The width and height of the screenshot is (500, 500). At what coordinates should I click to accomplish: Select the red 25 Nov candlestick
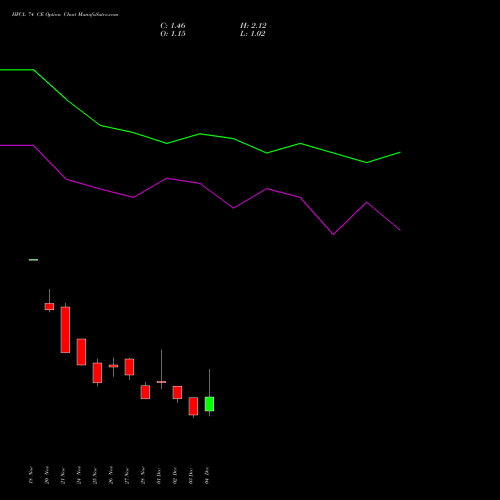[x=97, y=373]
